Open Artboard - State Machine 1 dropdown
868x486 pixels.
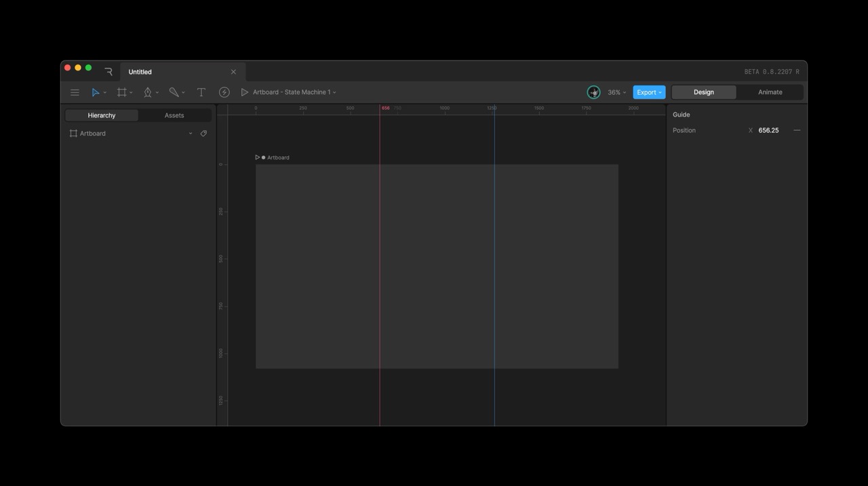click(294, 92)
